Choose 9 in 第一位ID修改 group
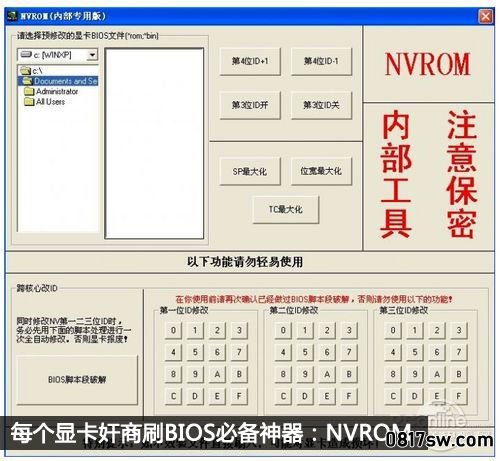This screenshot has width=500, height=461. tap(195, 374)
